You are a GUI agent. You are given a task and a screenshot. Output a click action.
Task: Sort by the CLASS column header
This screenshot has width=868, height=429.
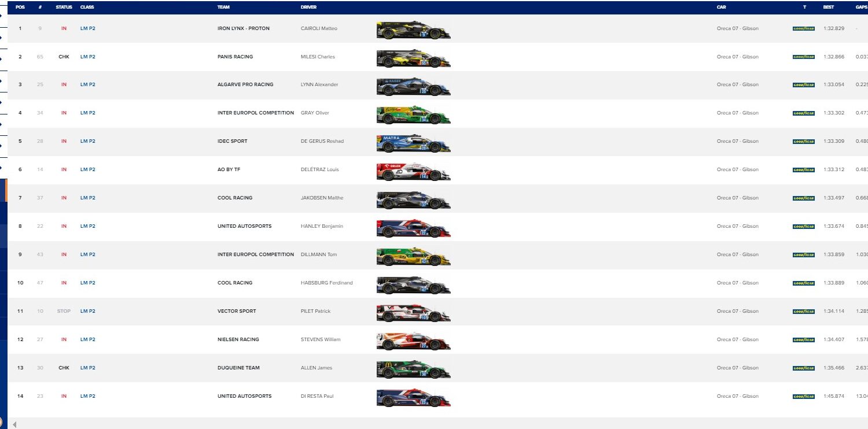click(x=87, y=8)
